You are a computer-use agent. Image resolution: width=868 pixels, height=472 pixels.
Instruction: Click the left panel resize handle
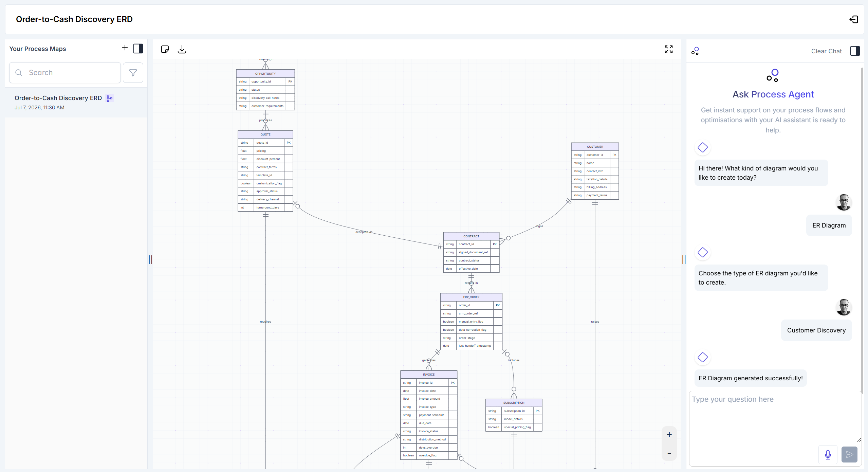coord(150,260)
